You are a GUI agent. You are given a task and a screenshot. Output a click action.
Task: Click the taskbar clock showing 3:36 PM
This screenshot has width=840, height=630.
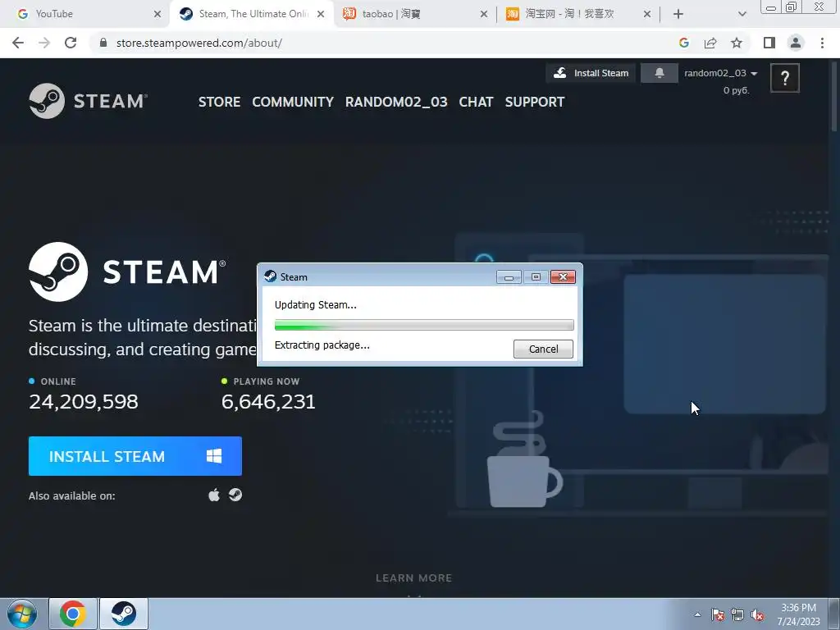pyautogui.click(x=798, y=614)
